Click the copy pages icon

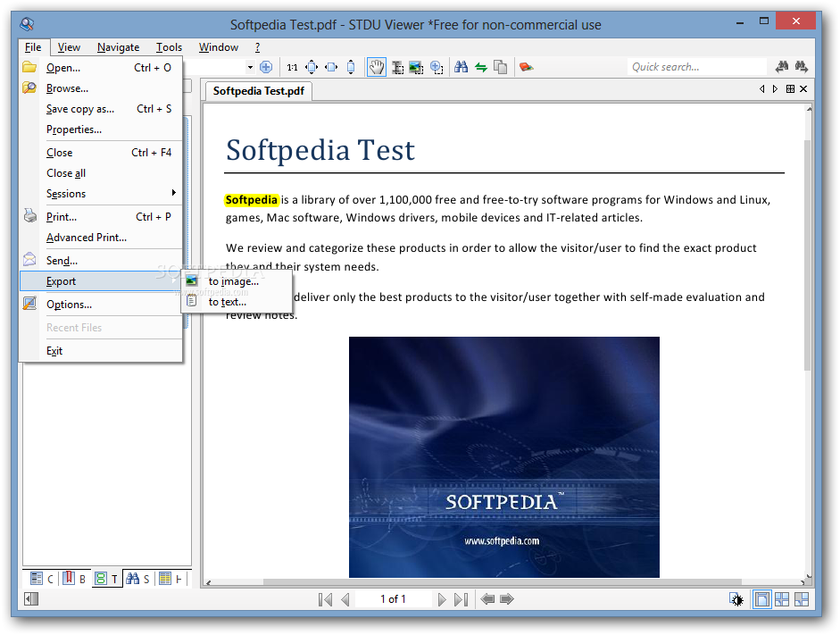(x=501, y=67)
